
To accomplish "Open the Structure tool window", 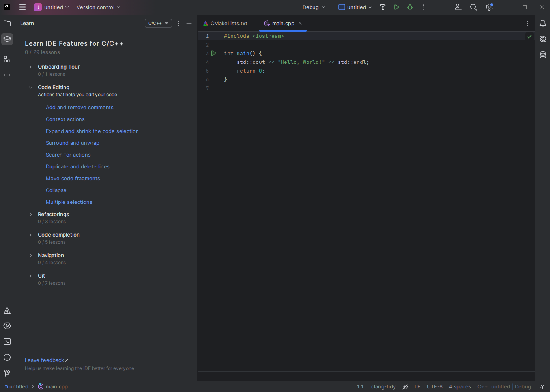I will click(7, 59).
